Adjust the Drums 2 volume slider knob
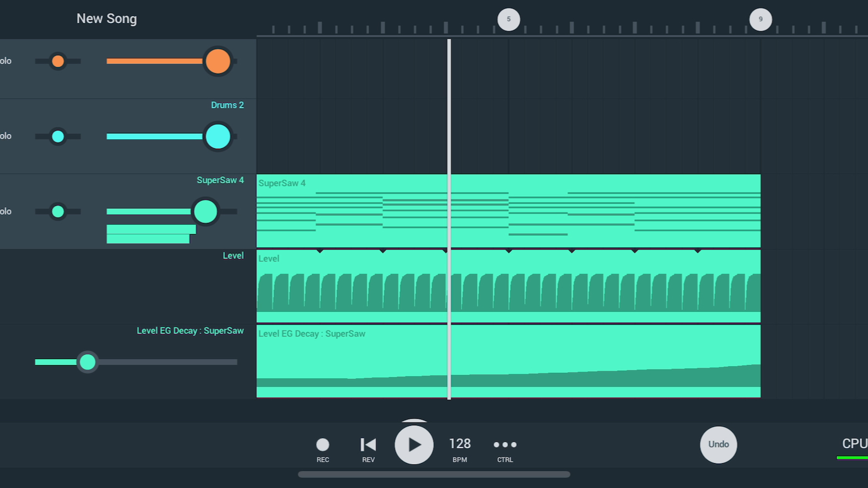 tap(218, 137)
